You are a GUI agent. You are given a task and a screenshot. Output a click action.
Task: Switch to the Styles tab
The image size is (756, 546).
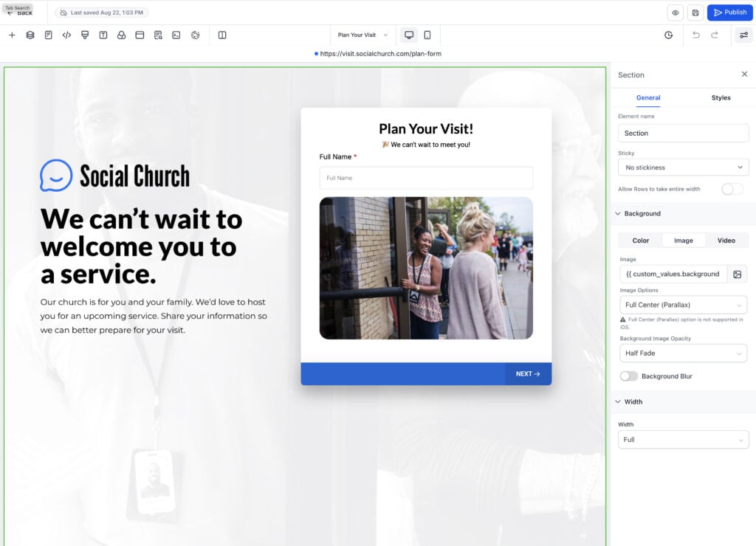721,97
